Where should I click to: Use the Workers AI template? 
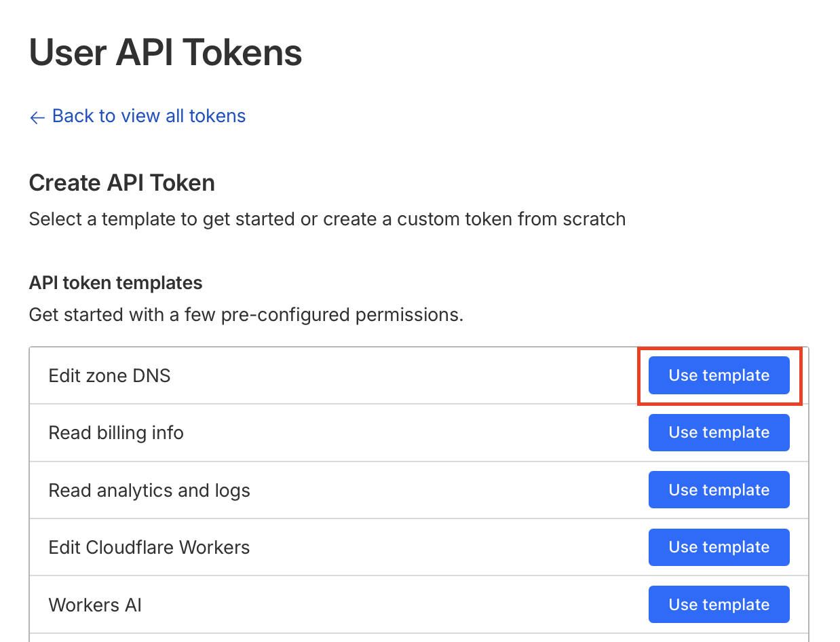[719, 605]
